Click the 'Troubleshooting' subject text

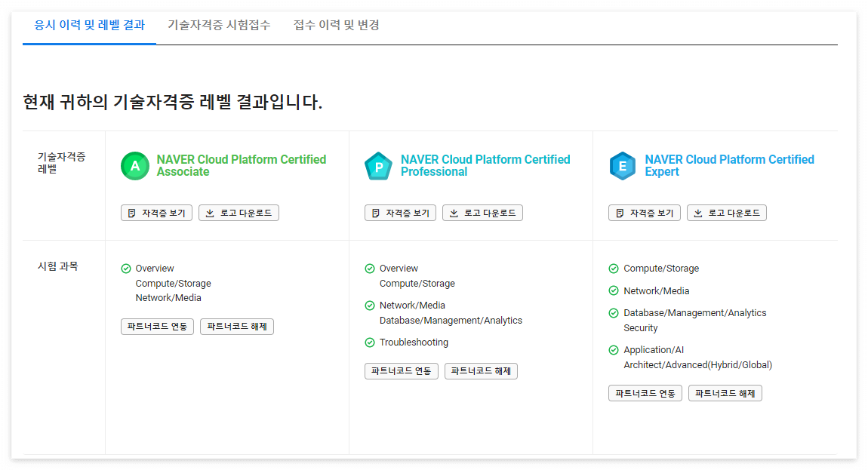tap(414, 342)
